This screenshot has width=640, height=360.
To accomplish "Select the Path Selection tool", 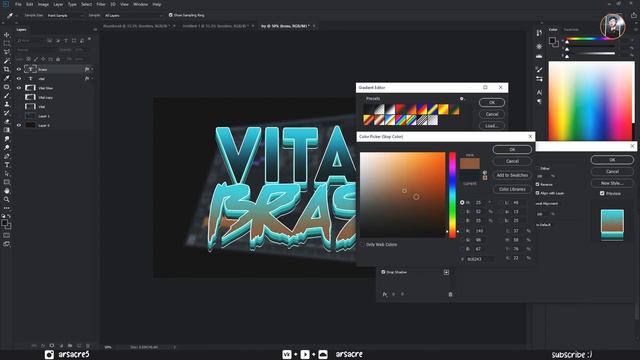I will [7, 173].
